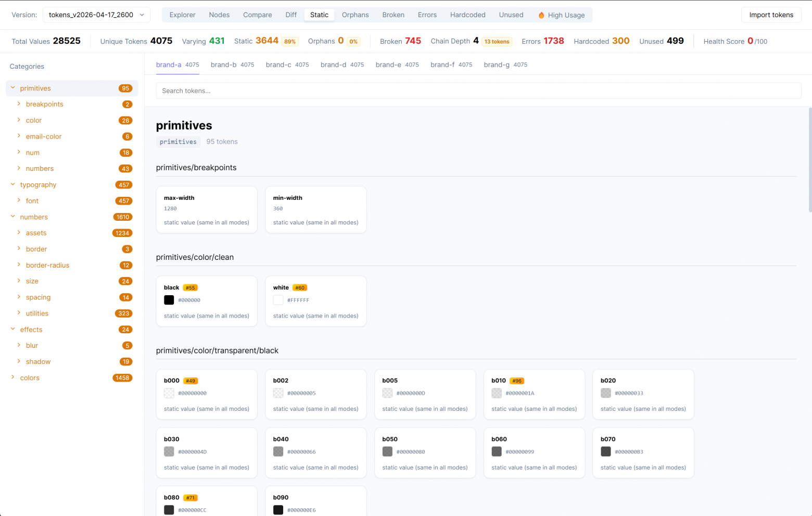Click the black color swatch for #000000
This screenshot has height=516, width=812.
(x=169, y=300)
